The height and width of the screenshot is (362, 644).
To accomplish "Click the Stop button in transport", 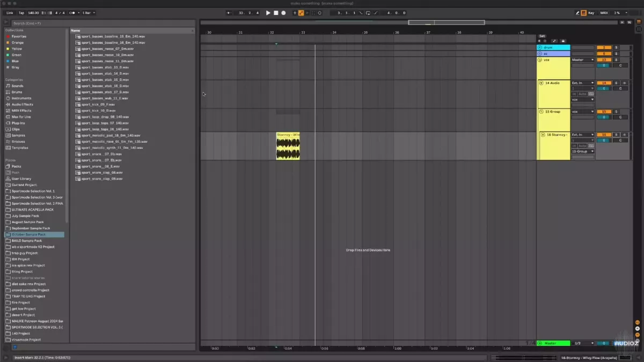I will pyautogui.click(x=276, y=12).
